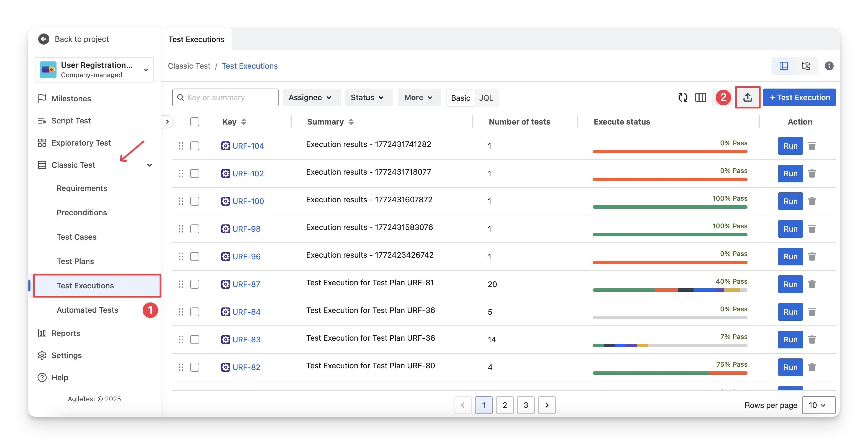Screen dimensions: 868x445
Task: Open Test Plans in sidebar
Action: coord(75,261)
